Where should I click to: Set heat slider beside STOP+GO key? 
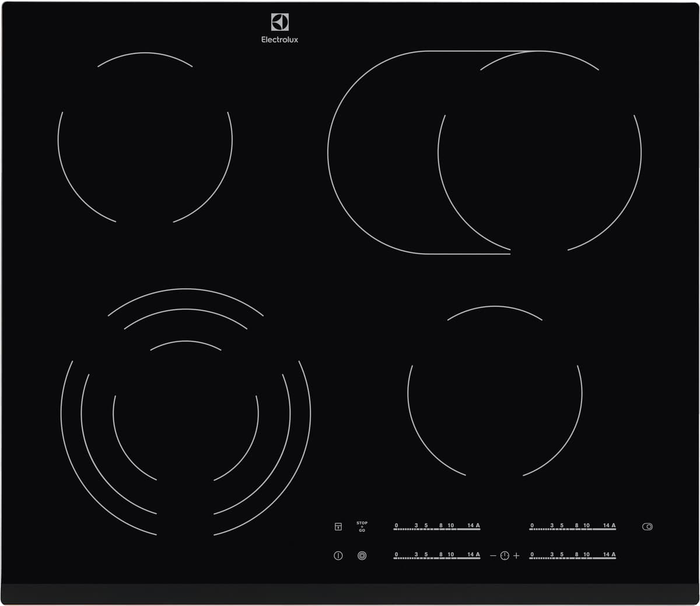[437, 527]
